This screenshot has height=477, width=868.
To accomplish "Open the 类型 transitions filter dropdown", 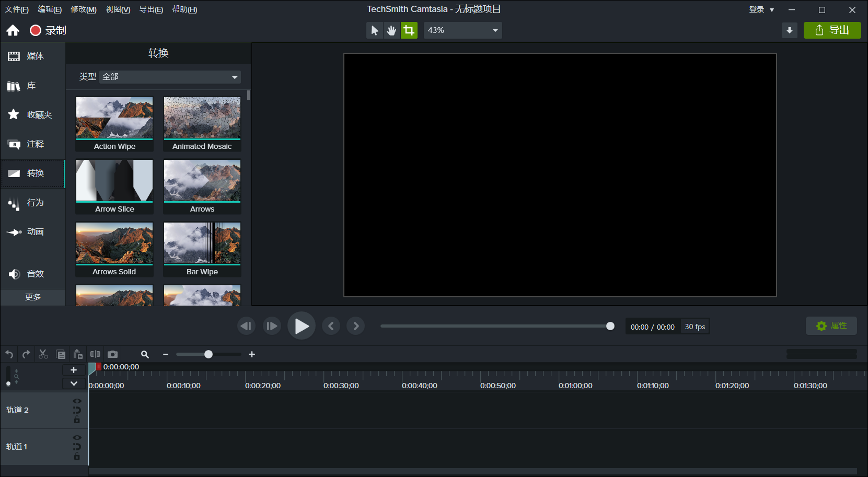I will click(x=169, y=76).
